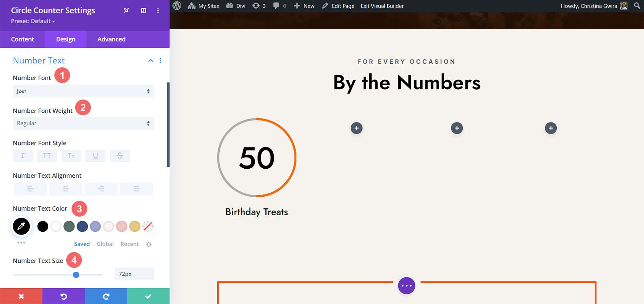Viewport: 644px width, 304px height.
Task: Select the Birthday Treats title text
Action: tap(257, 212)
